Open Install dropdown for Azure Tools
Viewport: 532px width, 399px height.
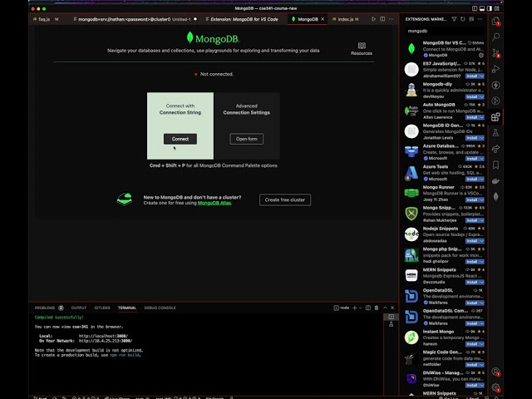click(x=482, y=180)
